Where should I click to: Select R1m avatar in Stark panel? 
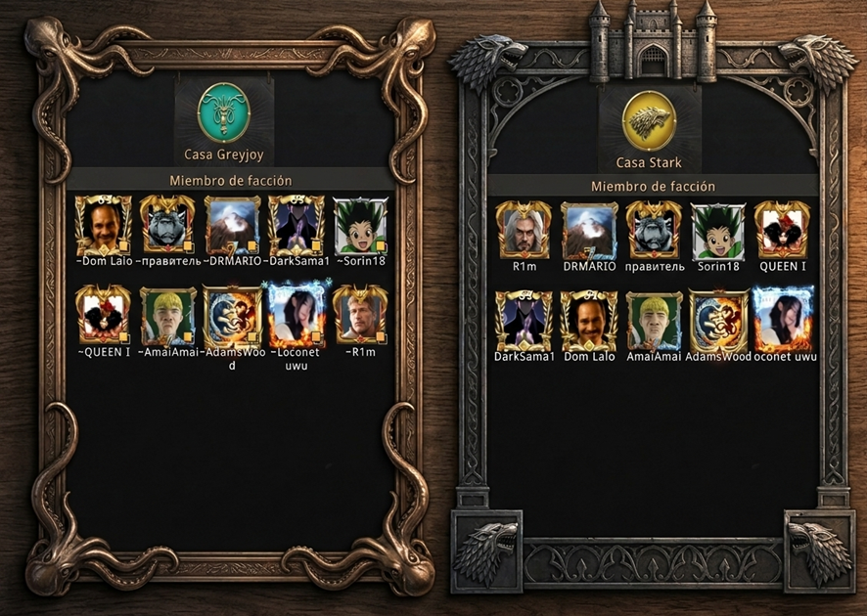click(524, 231)
